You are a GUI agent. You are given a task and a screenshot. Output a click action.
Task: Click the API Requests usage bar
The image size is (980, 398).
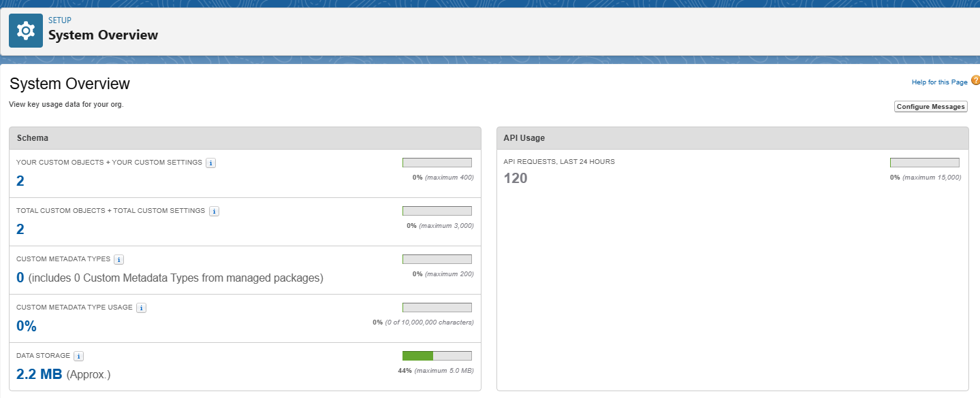(x=924, y=163)
